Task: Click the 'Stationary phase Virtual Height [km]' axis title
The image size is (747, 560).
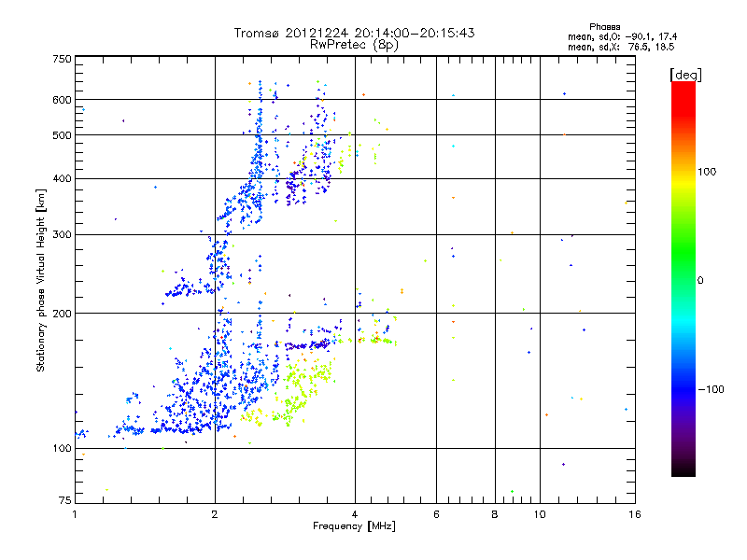Action: [41, 281]
